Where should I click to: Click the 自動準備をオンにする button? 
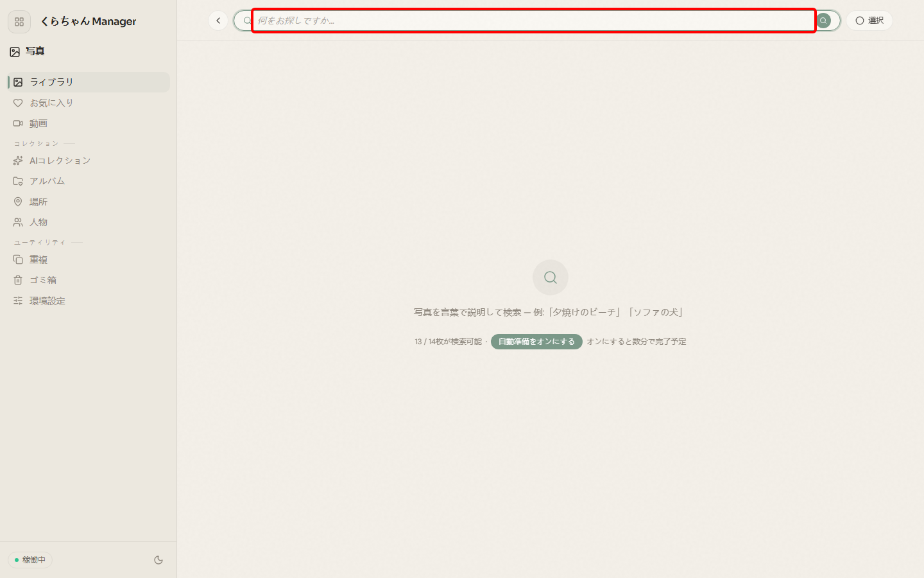536,342
